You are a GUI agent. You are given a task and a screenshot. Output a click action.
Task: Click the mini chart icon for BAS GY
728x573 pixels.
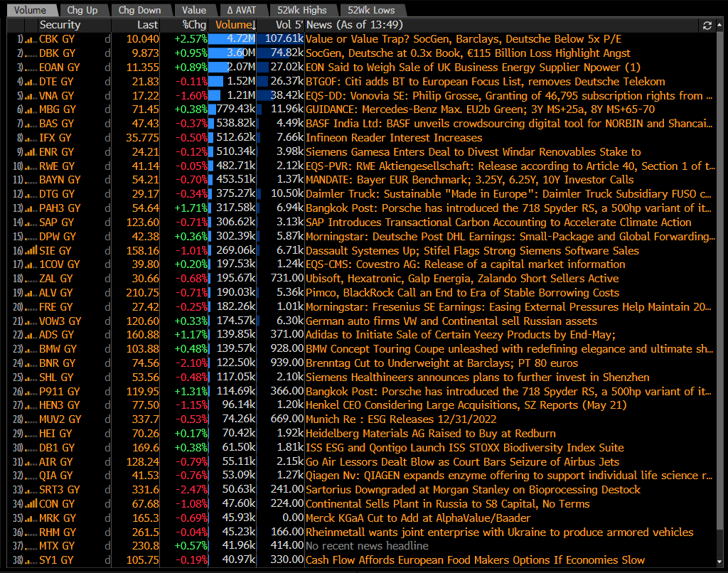tap(31, 124)
